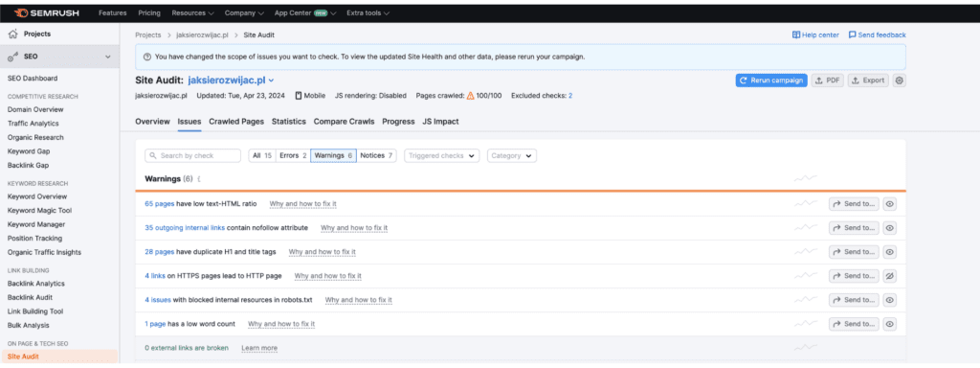This screenshot has height=368, width=980.
Task: Click the trend graph for broken external links row
Action: point(806,347)
